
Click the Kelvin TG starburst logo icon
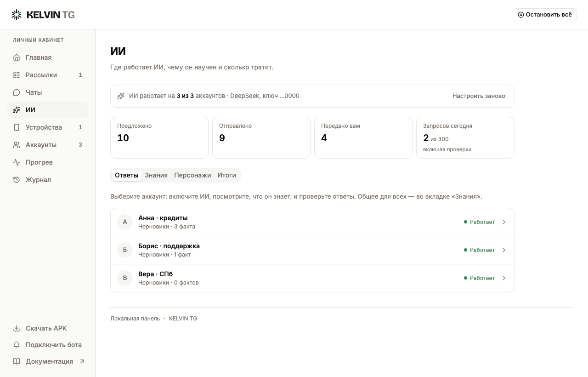tap(17, 15)
